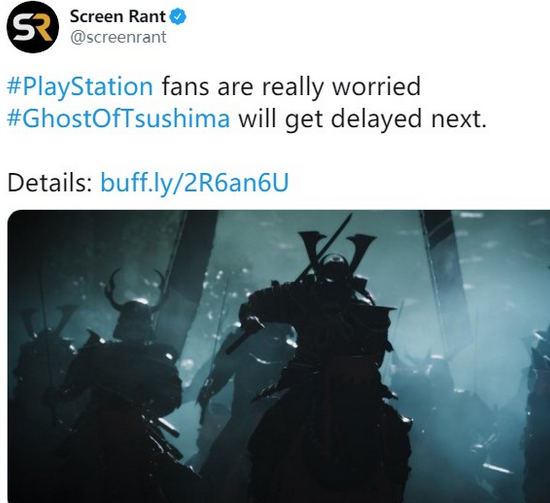This screenshot has height=503, width=550.
Task: Click the "fans are really worried" text
Action: [291, 87]
